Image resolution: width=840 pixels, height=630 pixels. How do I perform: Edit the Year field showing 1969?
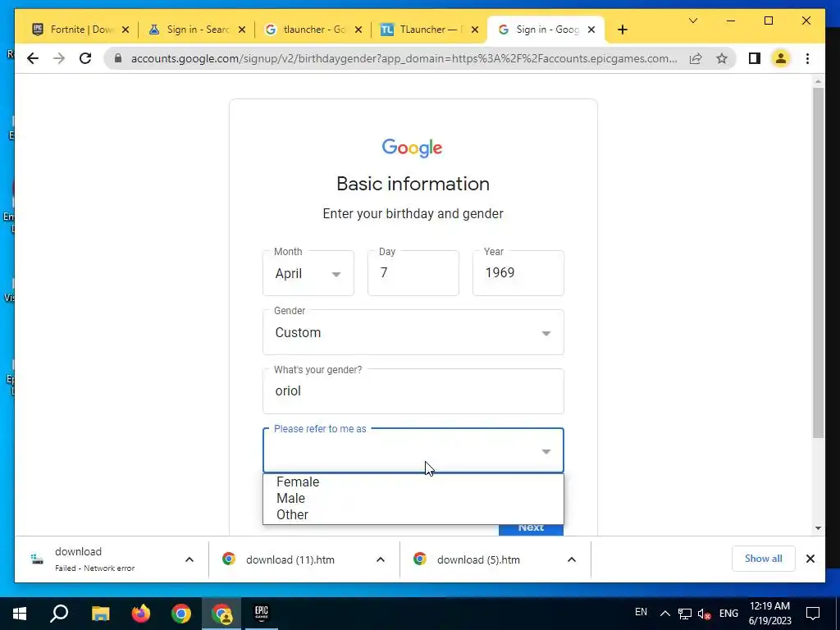[x=518, y=273]
